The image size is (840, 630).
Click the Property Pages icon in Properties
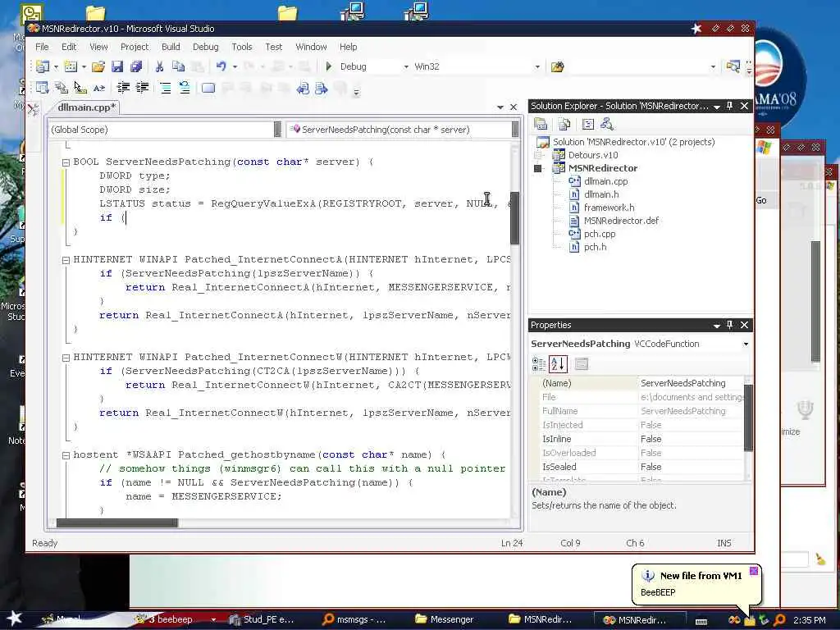(582, 364)
